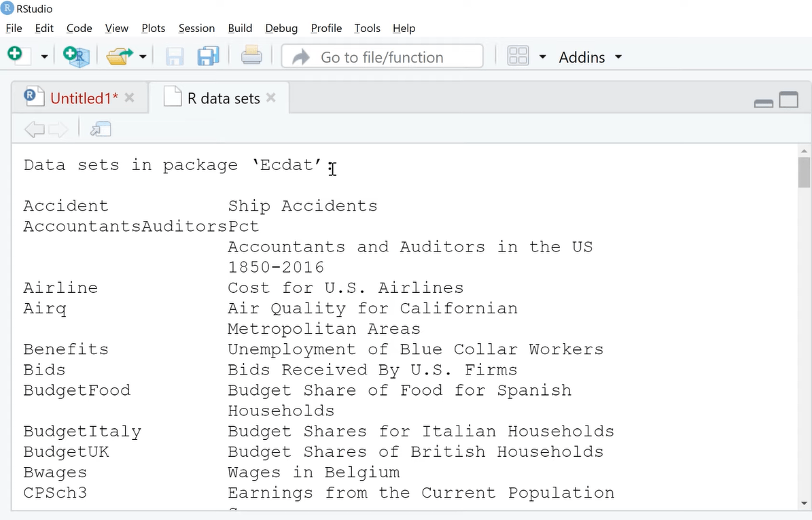812x520 pixels.
Task: Click the Go to file/function field
Action: [382, 56]
